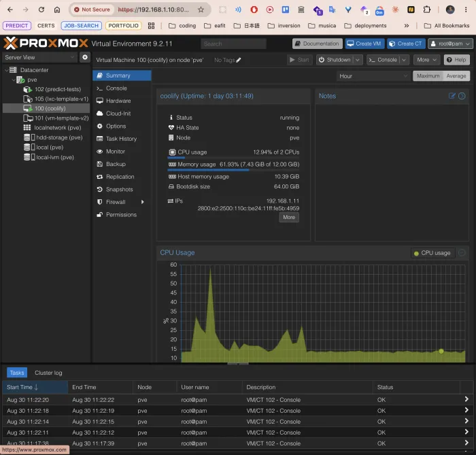The width and height of the screenshot is (476, 455).
Task: Reload the browser page
Action: tap(41, 10)
